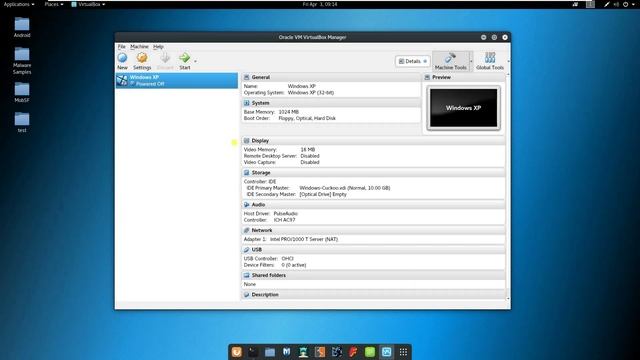Open the USB section header
The image size is (640, 360).
tap(256, 249)
